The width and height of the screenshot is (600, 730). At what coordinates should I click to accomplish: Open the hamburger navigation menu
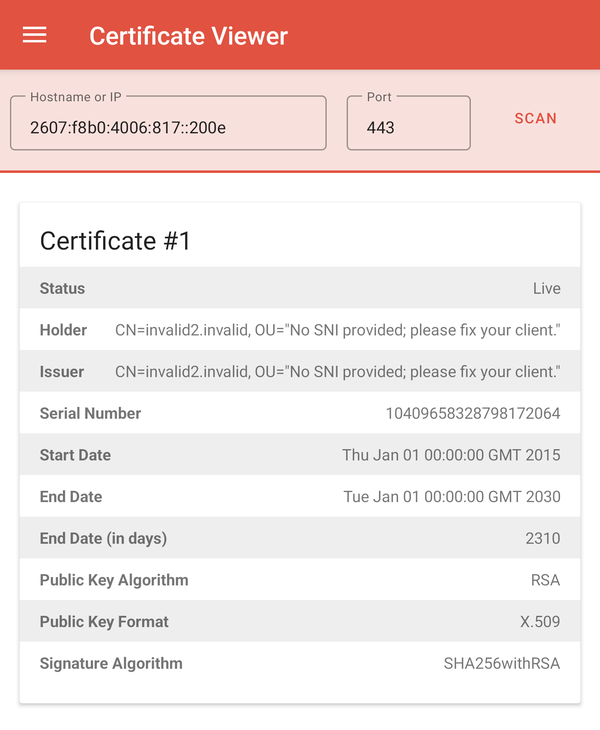[x=35, y=35]
